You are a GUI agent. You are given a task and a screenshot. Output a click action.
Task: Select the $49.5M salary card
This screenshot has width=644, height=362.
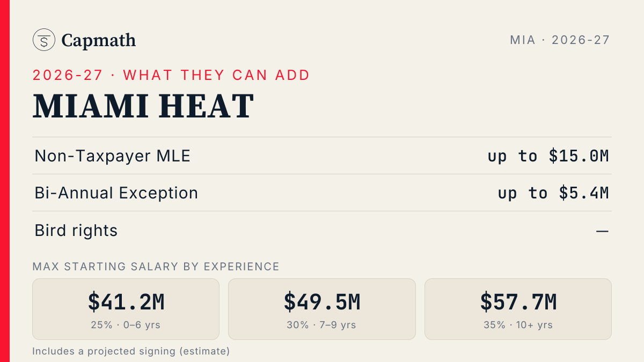click(322, 309)
